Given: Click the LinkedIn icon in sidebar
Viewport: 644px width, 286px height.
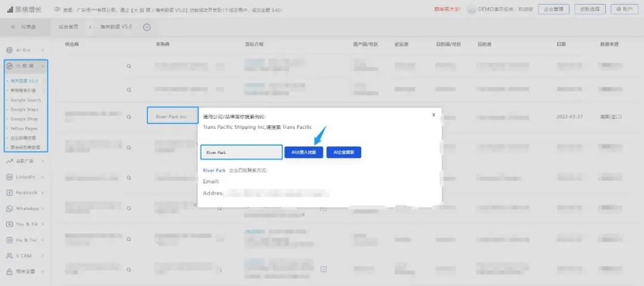Looking at the screenshot, I should coord(10,177).
